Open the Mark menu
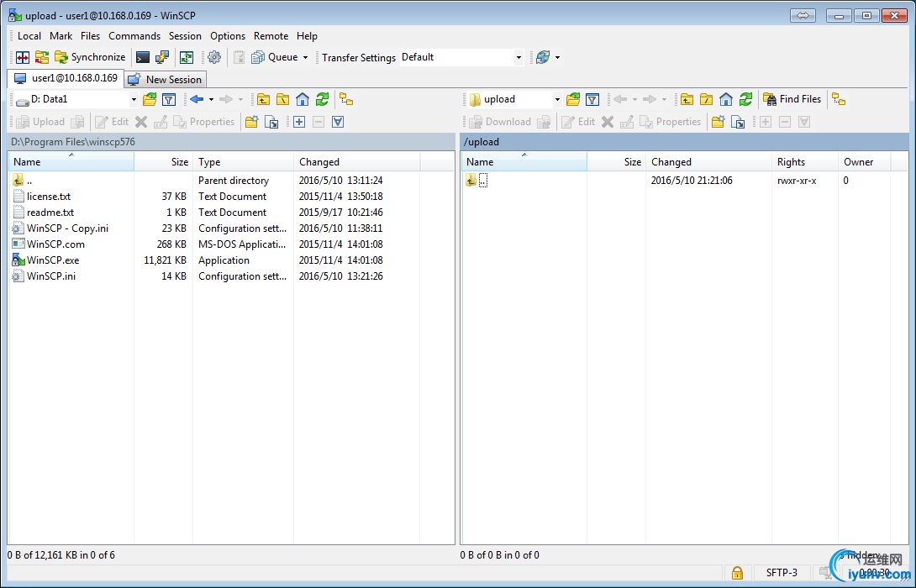 tap(61, 36)
